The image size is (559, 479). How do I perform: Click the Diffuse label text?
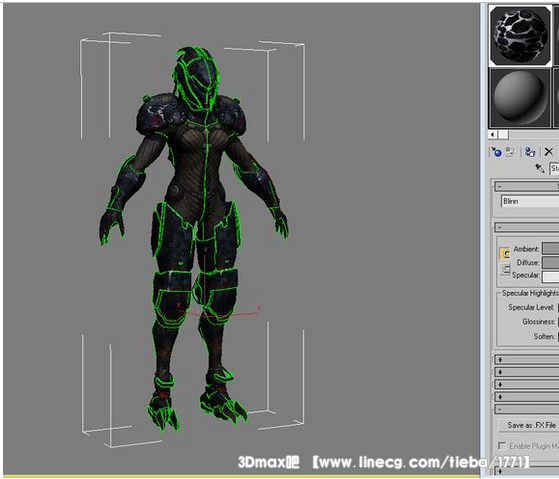[x=528, y=263]
